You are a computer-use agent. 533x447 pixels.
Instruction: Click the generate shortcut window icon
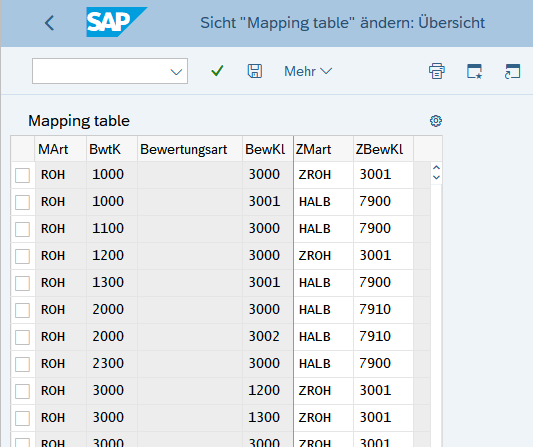click(512, 71)
